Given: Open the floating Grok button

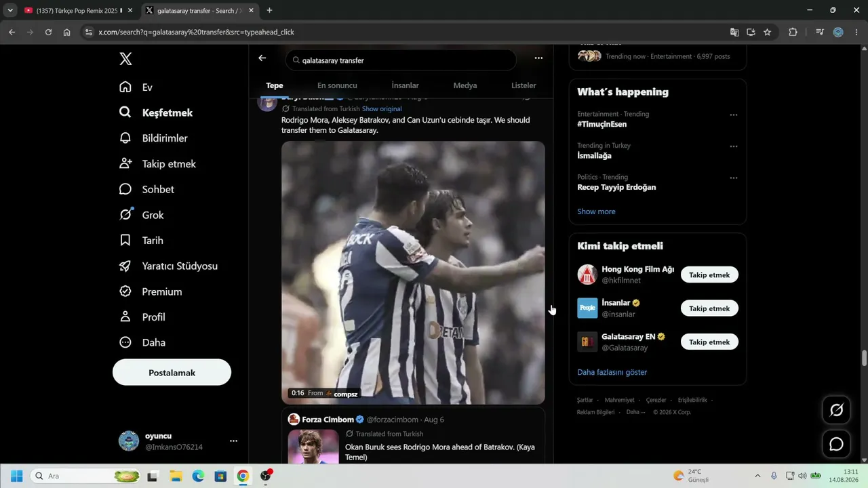Looking at the screenshot, I should (837, 410).
